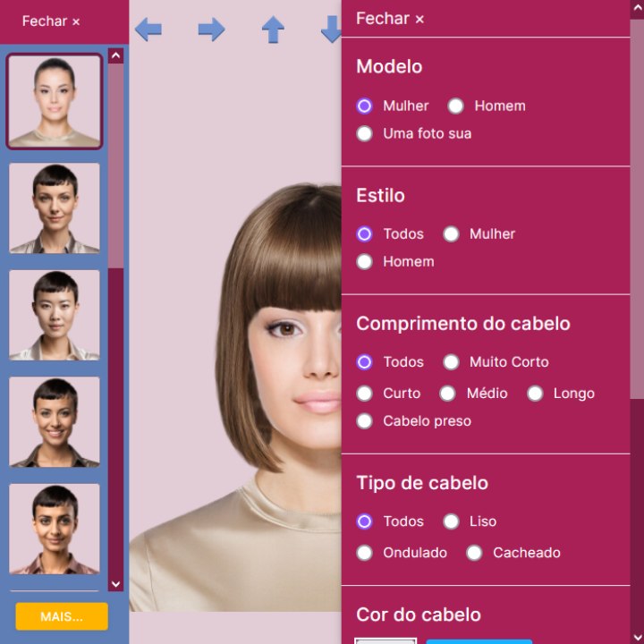Image resolution: width=644 pixels, height=644 pixels.
Task: Select Homem as the model
Action: (x=456, y=106)
